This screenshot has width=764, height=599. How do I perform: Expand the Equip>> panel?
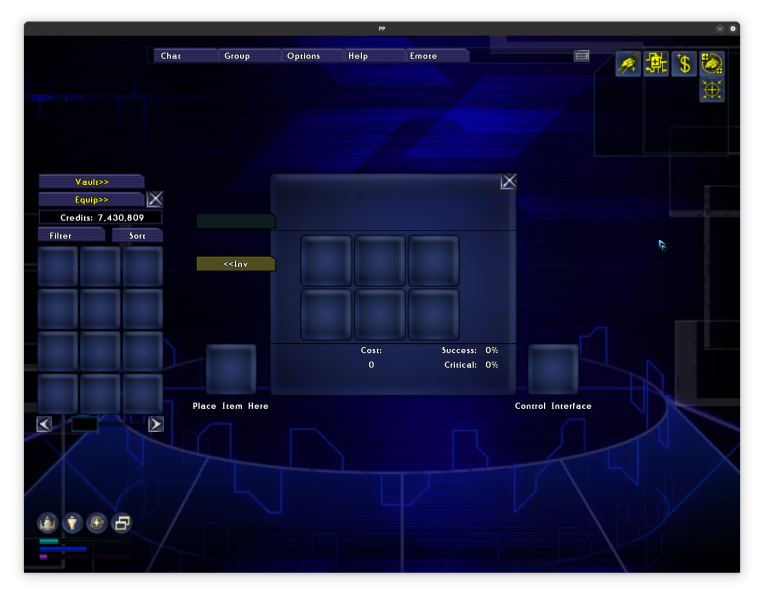tap(91, 200)
